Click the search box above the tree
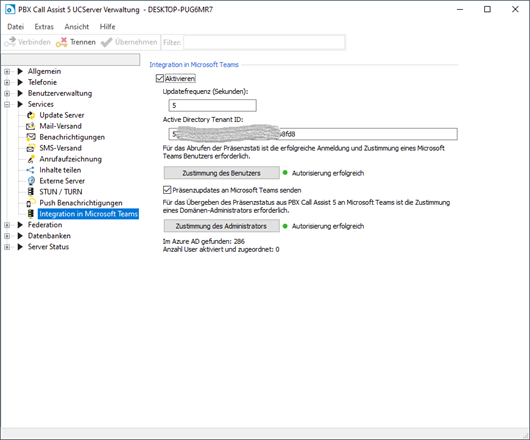This screenshot has width=530, height=440. coord(70,59)
